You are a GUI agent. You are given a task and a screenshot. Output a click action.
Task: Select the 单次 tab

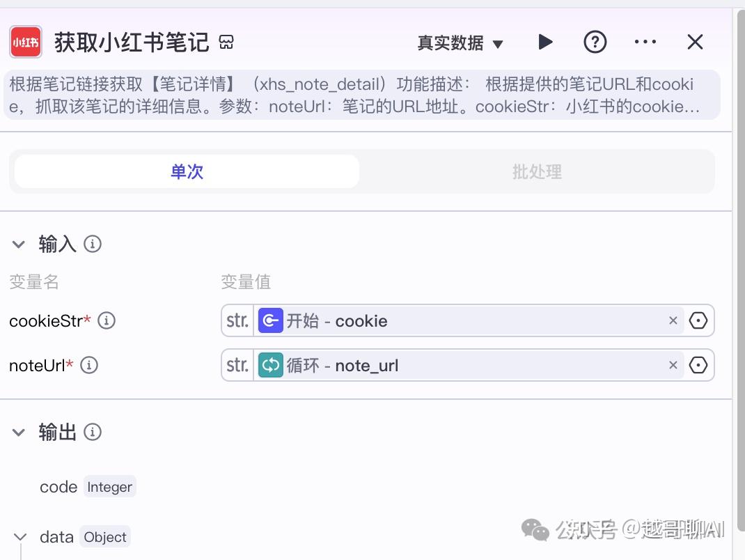click(187, 171)
